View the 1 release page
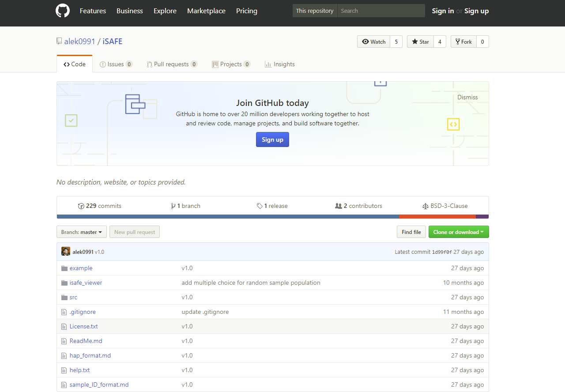Viewport: 565px width, 392px height. click(272, 206)
